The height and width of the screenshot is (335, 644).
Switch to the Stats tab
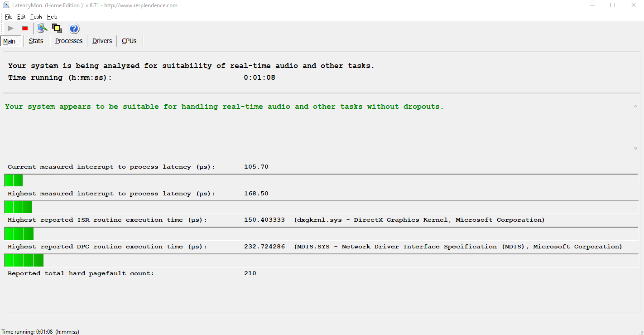36,41
